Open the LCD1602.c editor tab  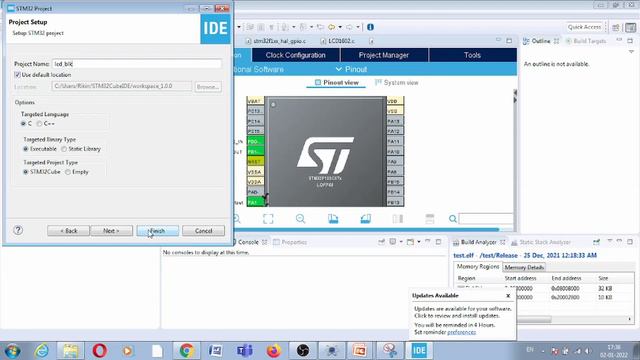click(x=338, y=41)
